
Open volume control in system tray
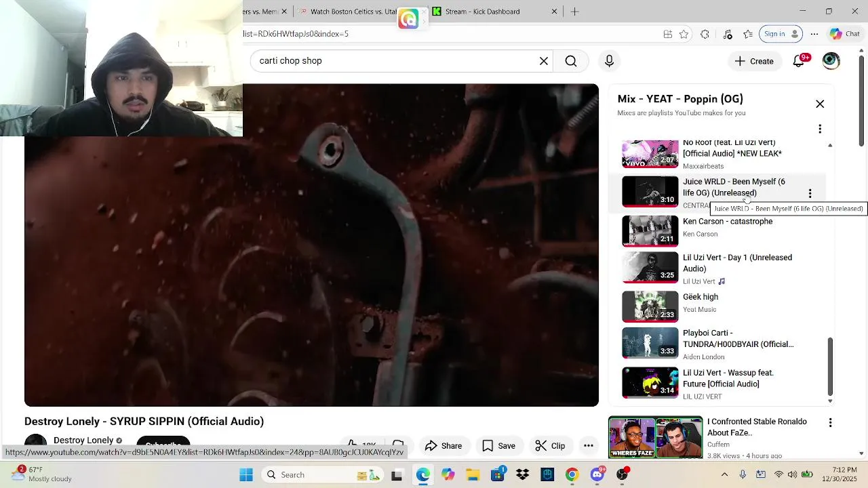792,474
